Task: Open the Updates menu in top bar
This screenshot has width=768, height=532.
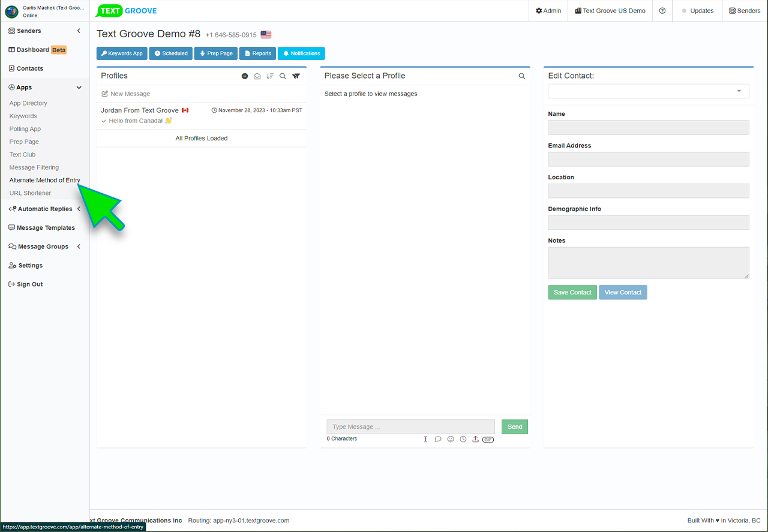Action: [698, 11]
